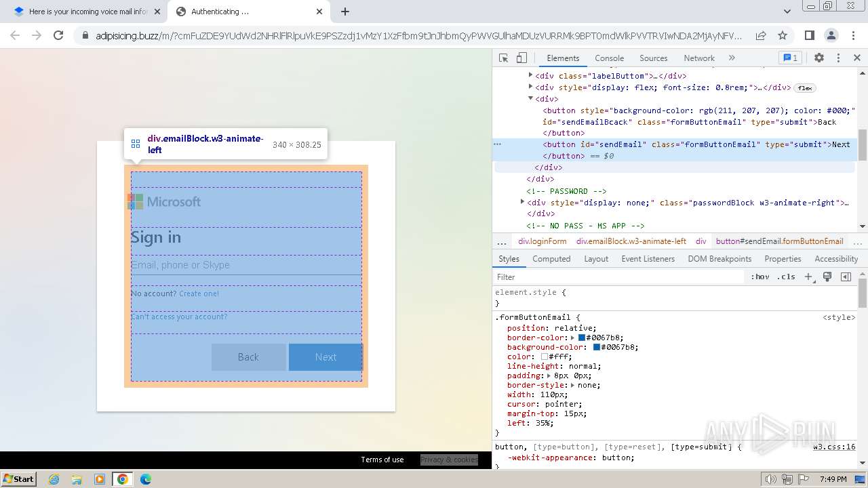868x488 pixels.
Task: Show earlier breadcrumb ancestors ellipsis
Action: point(502,241)
